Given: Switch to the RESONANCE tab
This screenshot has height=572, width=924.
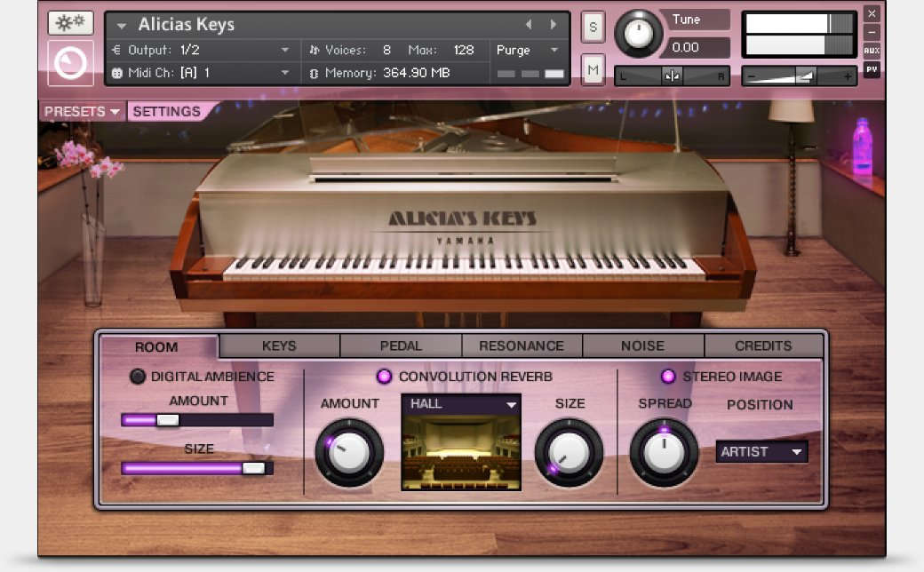Looking at the screenshot, I should tap(522, 346).
